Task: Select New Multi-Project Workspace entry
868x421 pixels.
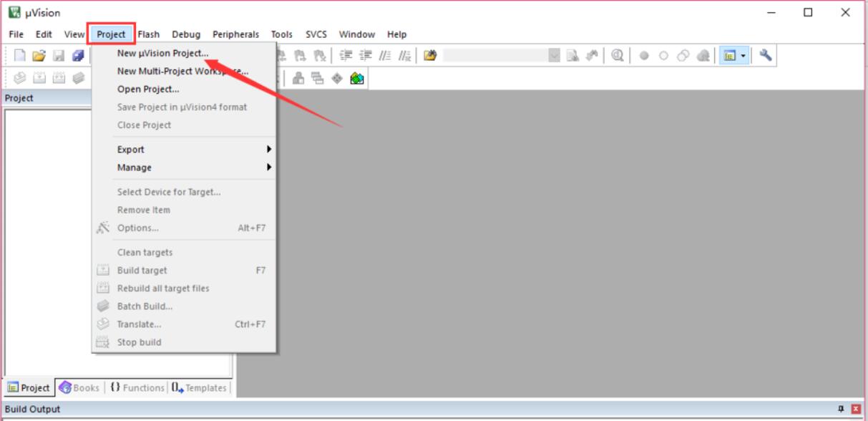Action: [184, 71]
